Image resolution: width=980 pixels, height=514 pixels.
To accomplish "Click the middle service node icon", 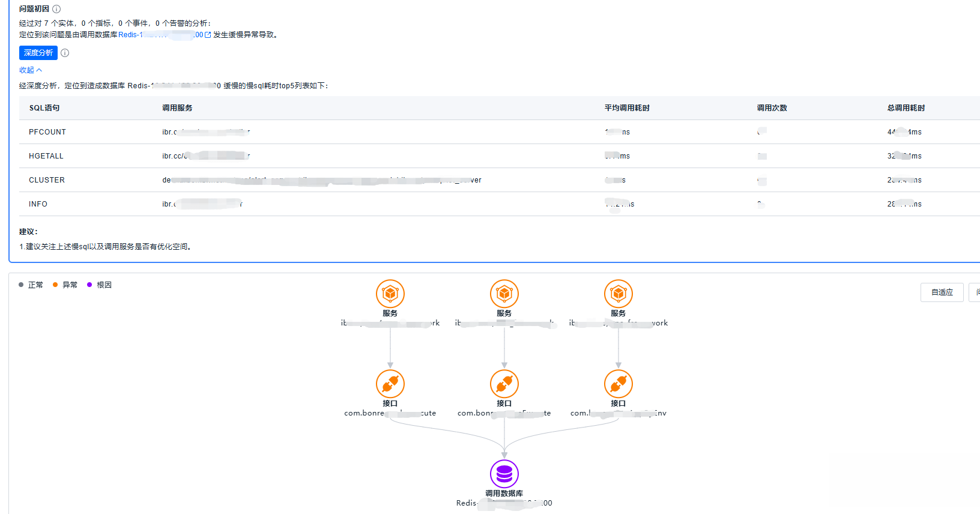I will (504, 294).
